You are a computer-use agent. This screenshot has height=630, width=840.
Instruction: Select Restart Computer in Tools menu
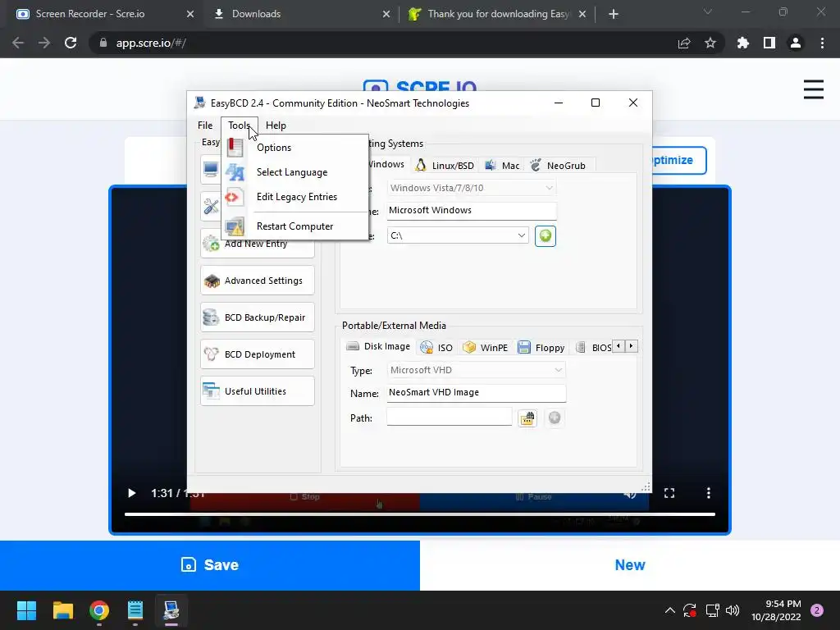coord(295,226)
